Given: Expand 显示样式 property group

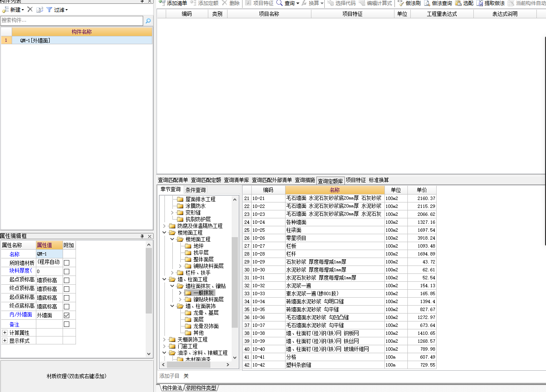Looking at the screenshot, I should point(5,341).
